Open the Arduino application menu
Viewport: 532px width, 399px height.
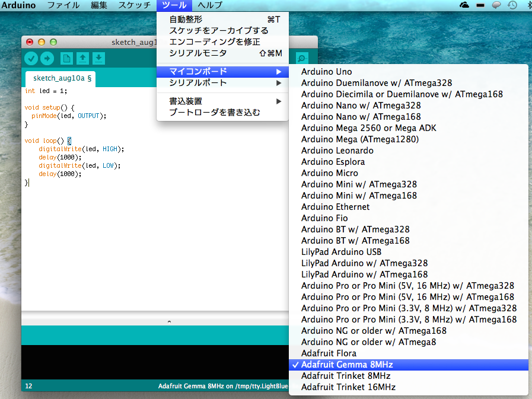[18, 5]
